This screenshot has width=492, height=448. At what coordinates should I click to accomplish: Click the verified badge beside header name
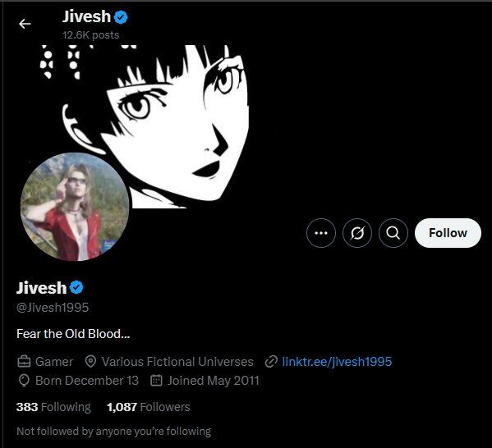pyautogui.click(x=121, y=17)
